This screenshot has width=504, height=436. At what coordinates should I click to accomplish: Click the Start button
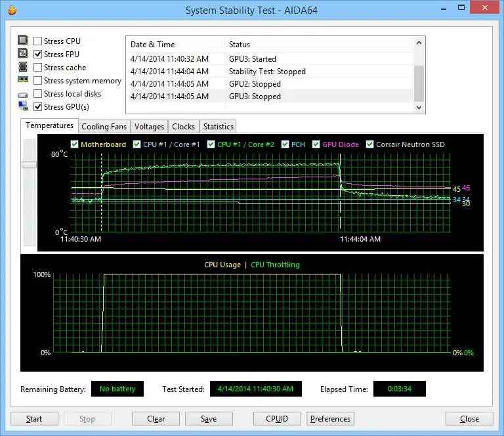[x=34, y=419]
